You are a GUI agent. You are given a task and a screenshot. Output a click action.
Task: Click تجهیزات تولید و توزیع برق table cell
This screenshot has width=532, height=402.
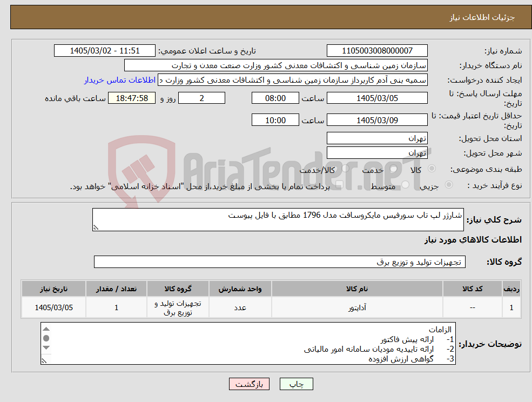pos(178,307)
